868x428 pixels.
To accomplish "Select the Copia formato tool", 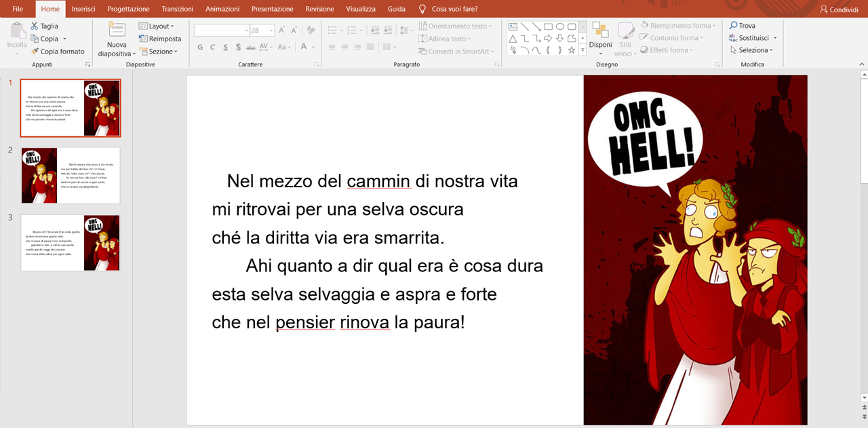I will 59,51.
